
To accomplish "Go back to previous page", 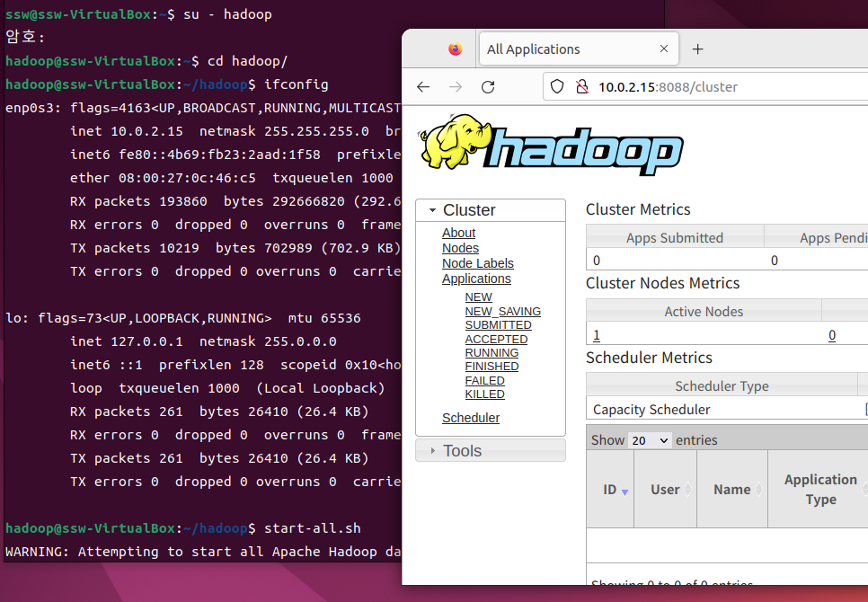I will click(x=423, y=87).
